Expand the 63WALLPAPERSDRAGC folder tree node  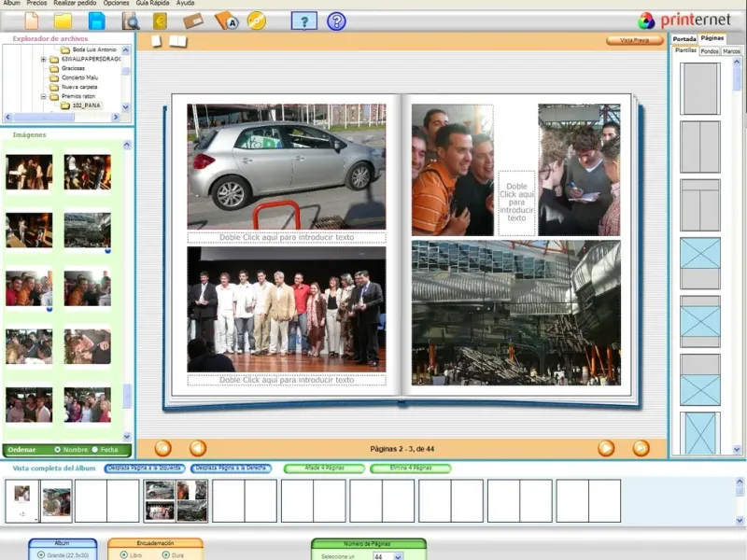(x=44, y=60)
